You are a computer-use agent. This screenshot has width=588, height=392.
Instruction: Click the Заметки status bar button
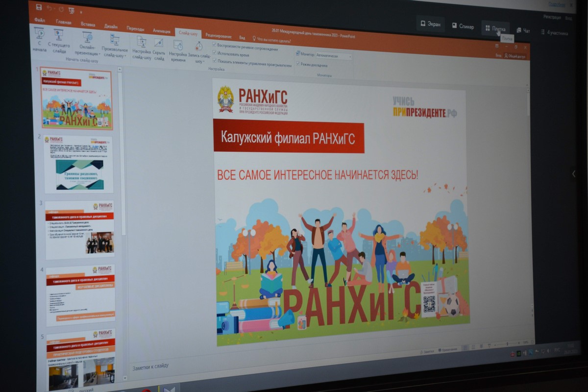(x=428, y=351)
